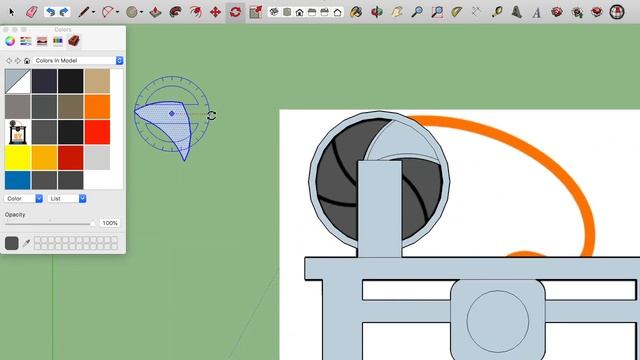Pick the pencil Line tool

tap(83, 12)
